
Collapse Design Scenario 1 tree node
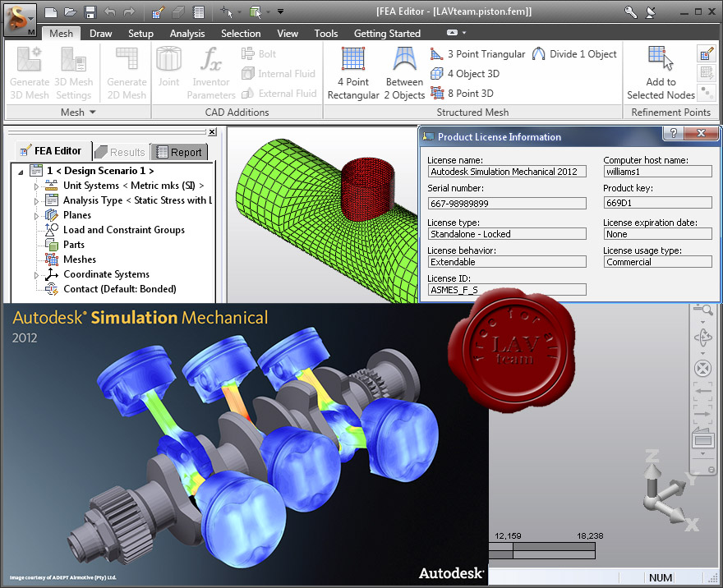pyautogui.click(x=21, y=172)
